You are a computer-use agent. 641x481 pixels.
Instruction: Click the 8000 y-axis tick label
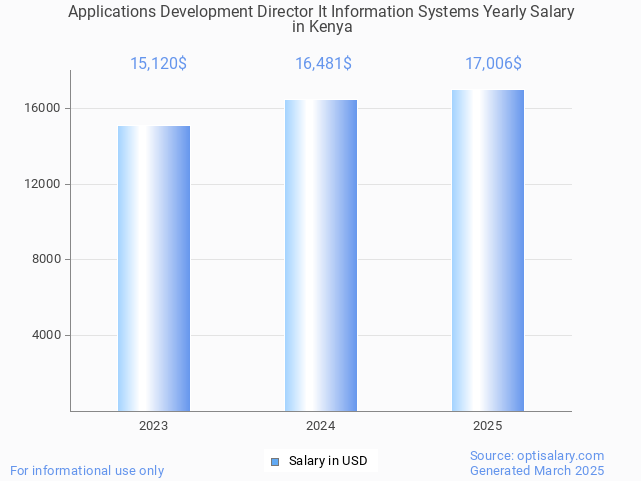pyautogui.click(x=49, y=260)
